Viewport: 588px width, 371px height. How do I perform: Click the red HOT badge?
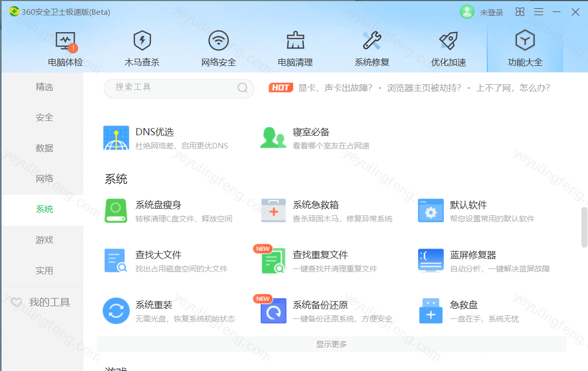280,88
